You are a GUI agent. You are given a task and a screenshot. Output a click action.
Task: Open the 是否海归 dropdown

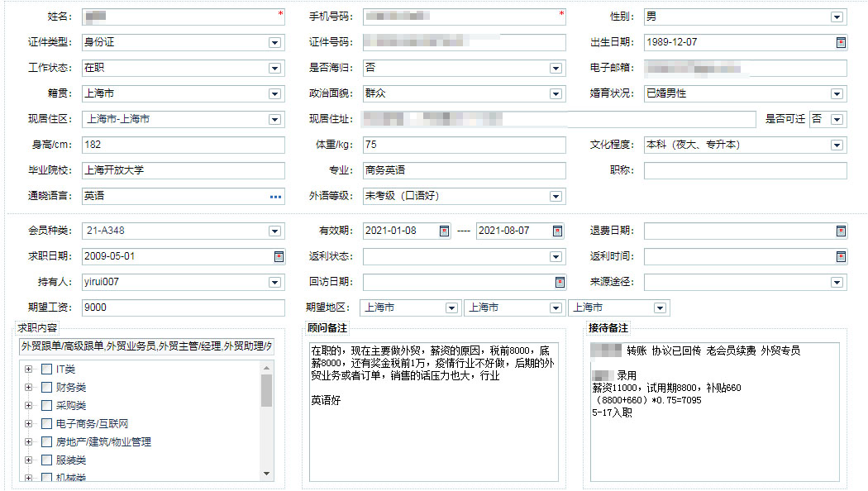point(556,68)
